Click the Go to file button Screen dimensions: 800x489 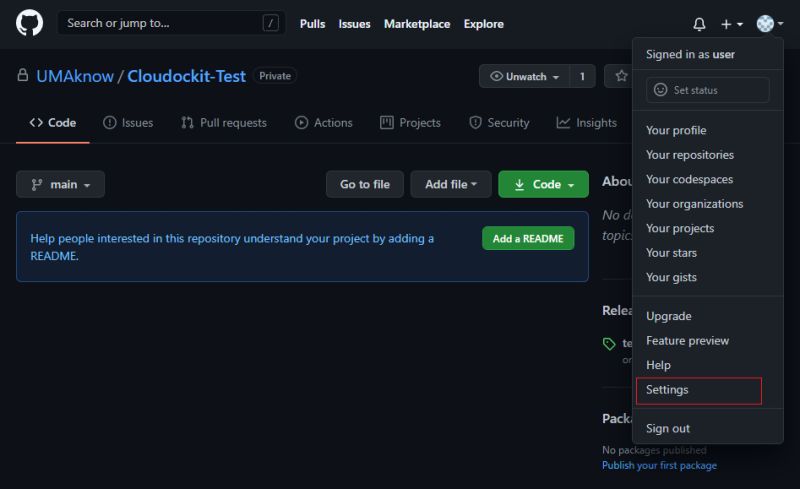click(x=365, y=184)
